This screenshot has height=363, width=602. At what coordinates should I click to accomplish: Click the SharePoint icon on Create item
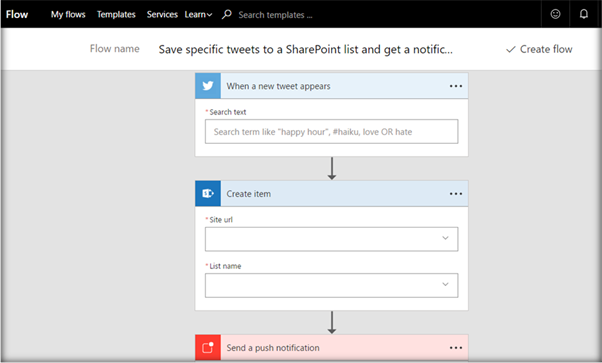pos(208,194)
